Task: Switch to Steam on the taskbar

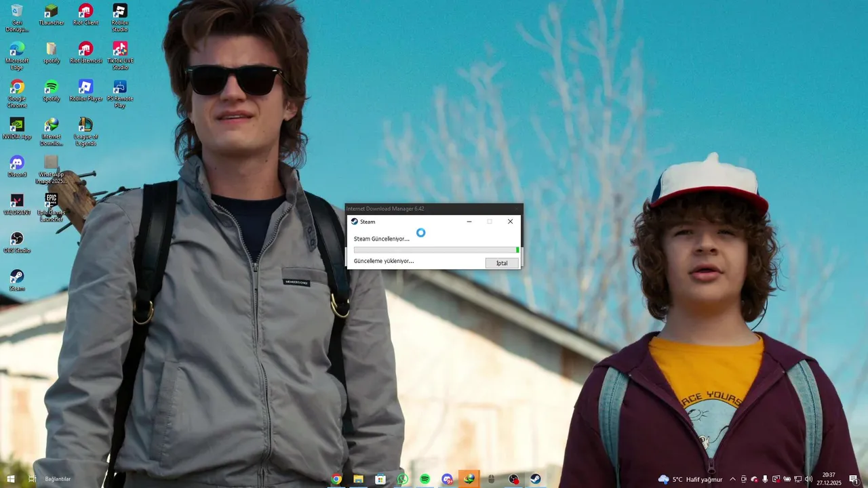Action: coord(536,479)
